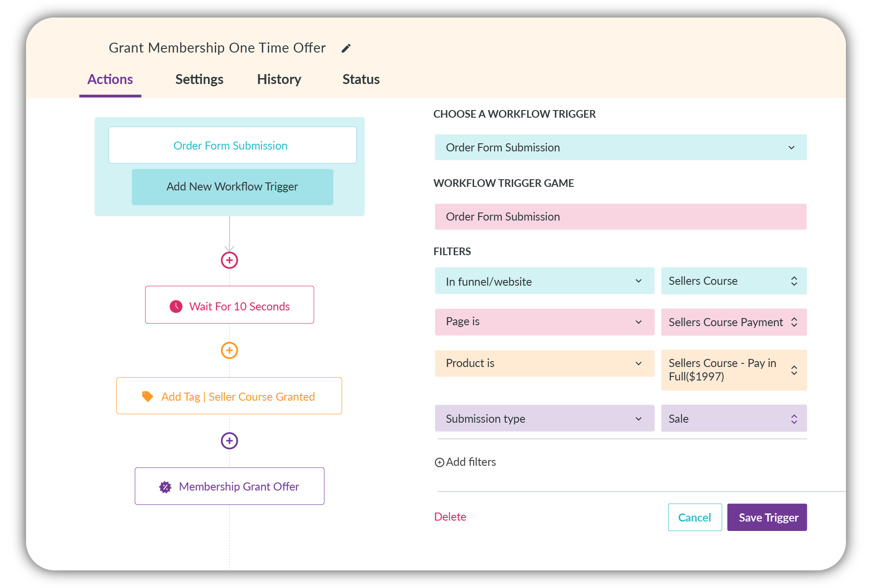Click the purple badge icon in Membership Grant Offer

pos(165,487)
